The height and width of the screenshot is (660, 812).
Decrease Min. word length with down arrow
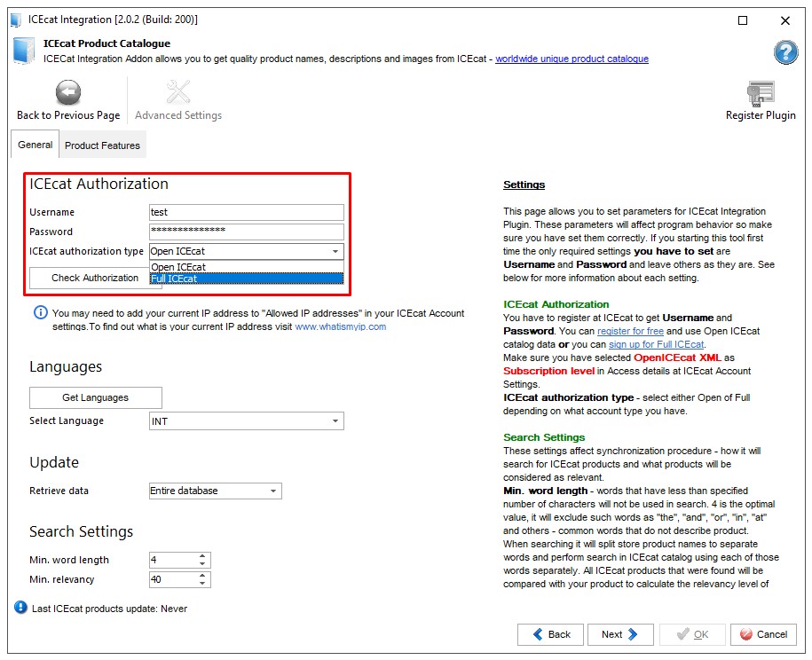click(202, 563)
